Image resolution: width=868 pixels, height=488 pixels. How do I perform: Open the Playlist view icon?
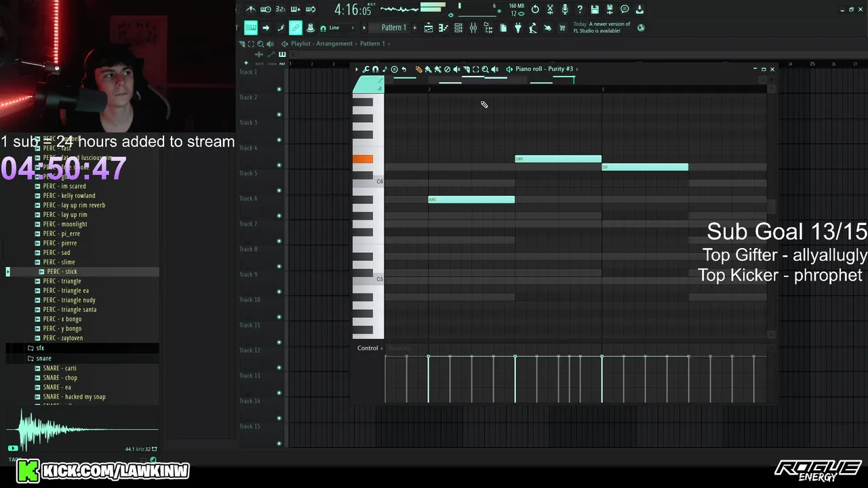tap(429, 28)
